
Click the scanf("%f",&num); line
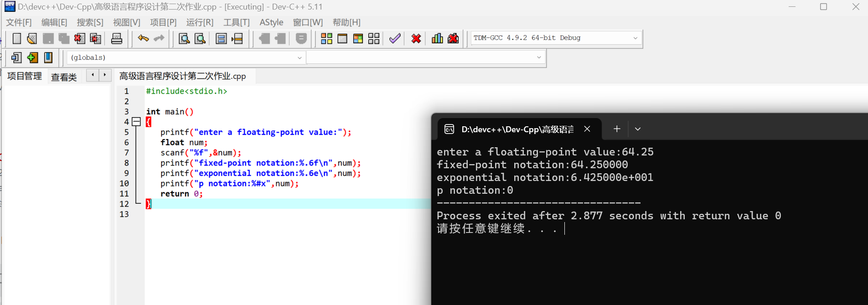pyautogui.click(x=201, y=153)
